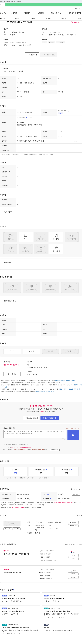This screenshot has height=644, width=82.
Task: Expand 채용 담당자 정보 열람하기
Action: tap(50, 418)
